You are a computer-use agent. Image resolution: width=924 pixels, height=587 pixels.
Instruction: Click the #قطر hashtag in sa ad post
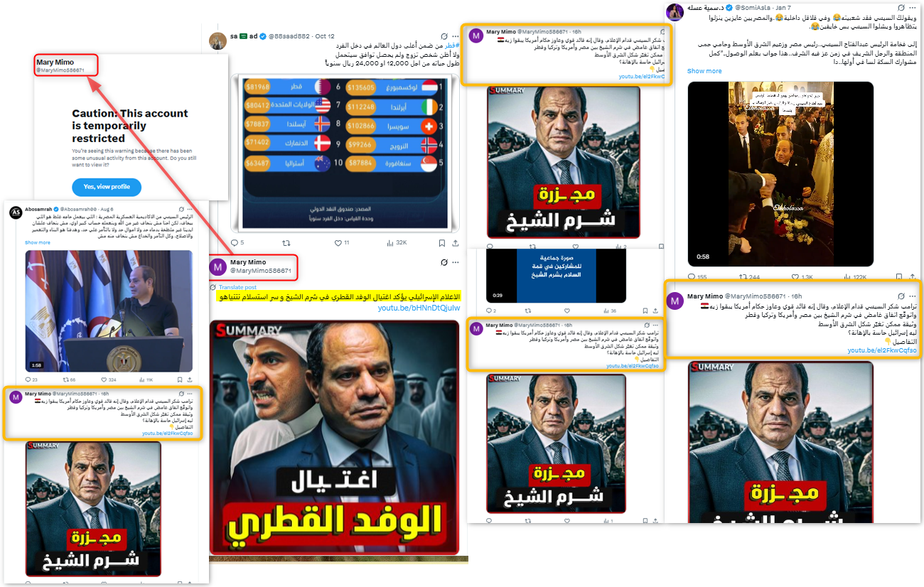point(452,45)
